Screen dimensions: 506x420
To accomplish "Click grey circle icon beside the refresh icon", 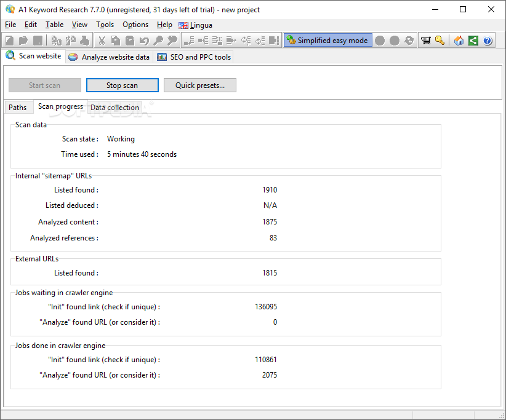I will click(395, 41).
